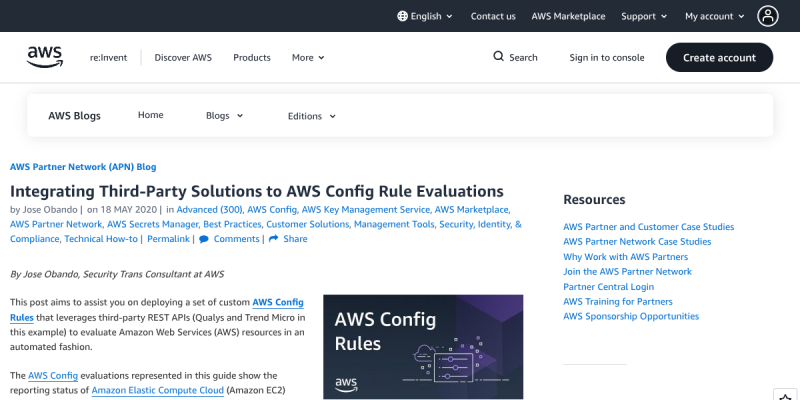The height and width of the screenshot is (400, 800).
Task: Expand the More navigation dropdown
Action: 308,58
